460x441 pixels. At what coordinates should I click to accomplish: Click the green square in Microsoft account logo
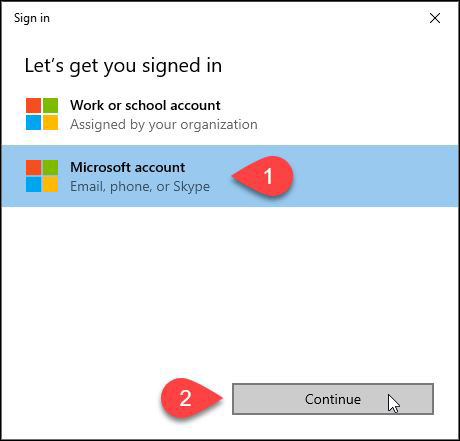pos(51,167)
